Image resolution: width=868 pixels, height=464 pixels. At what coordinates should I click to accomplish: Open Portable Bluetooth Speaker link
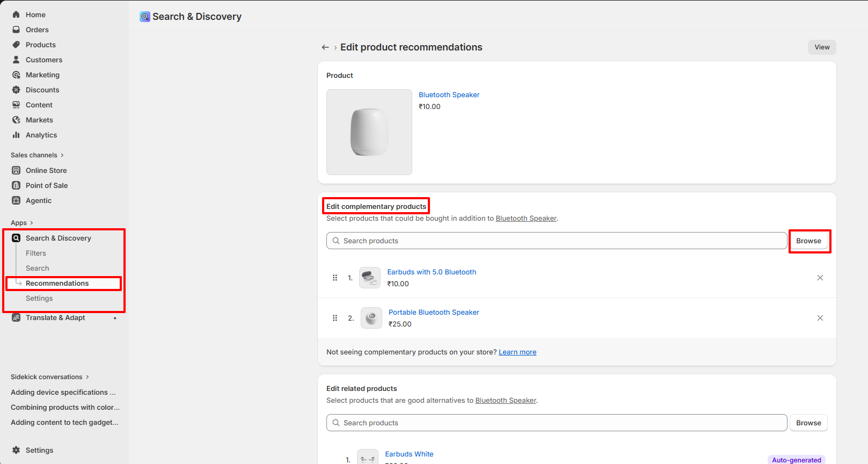tap(434, 312)
